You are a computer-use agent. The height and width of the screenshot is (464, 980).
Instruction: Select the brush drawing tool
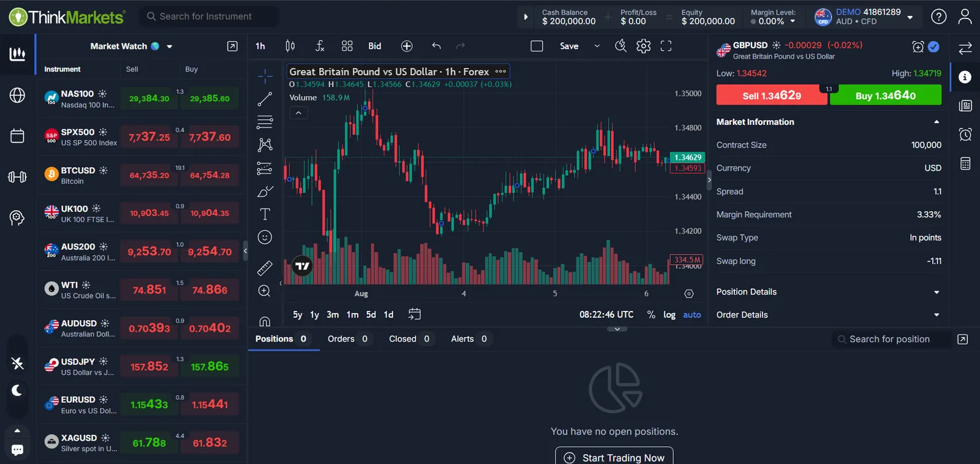tap(265, 191)
